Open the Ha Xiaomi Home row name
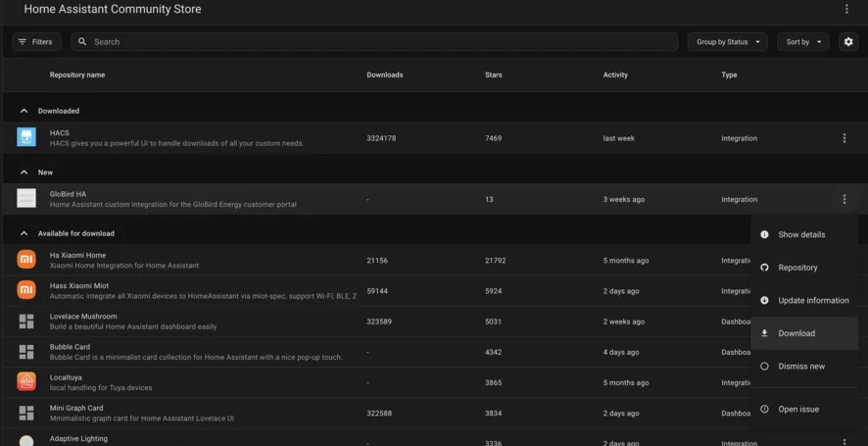Viewport: 868px width, 446px height. click(x=77, y=255)
